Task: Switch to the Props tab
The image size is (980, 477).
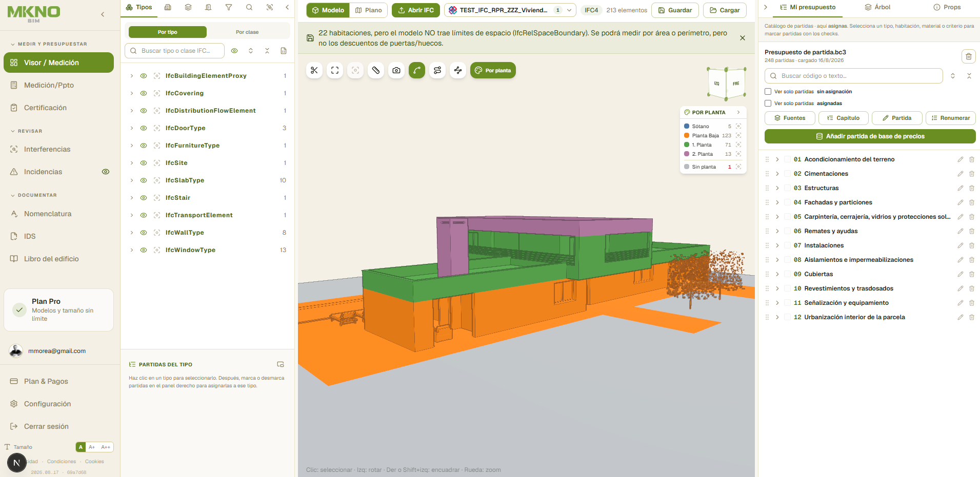Action: coord(947,7)
